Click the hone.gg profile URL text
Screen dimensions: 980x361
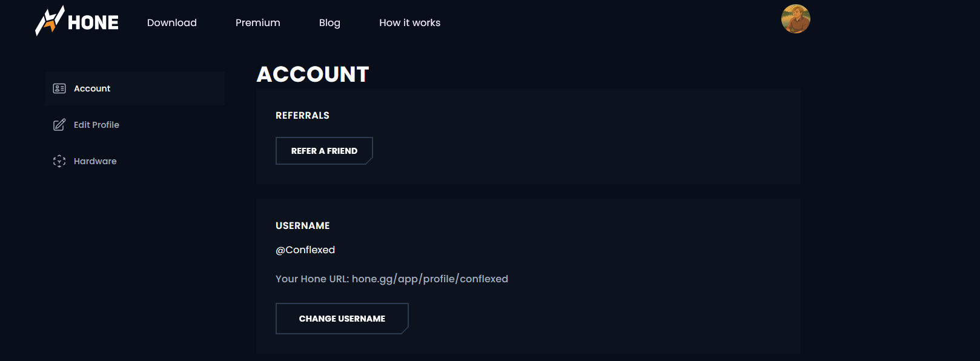click(430, 279)
